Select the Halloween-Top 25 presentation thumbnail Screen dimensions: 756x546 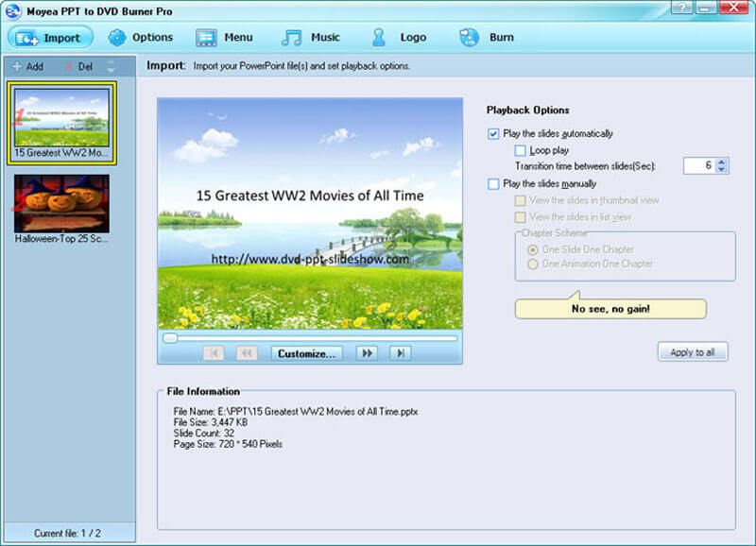point(61,203)
